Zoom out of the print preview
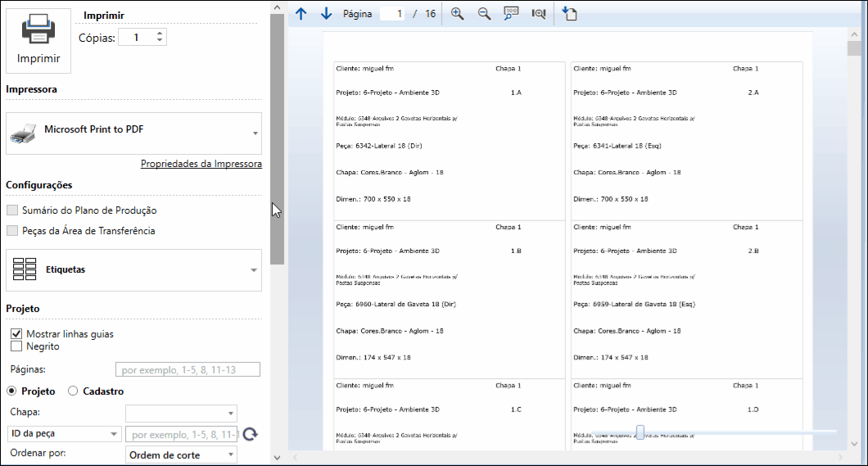 485,14
